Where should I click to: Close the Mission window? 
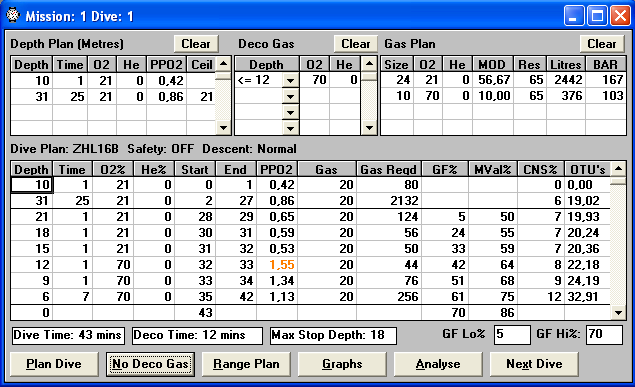620,16
